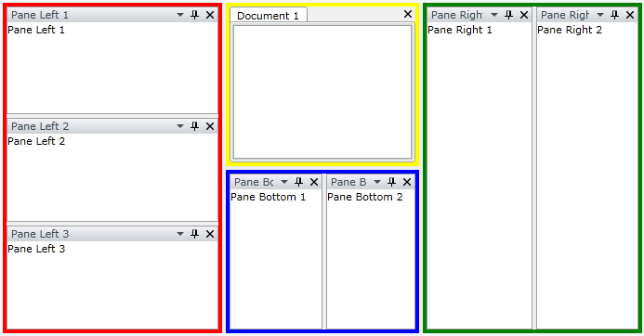Close Pane Right 1 panel

(x=524, y=15)
